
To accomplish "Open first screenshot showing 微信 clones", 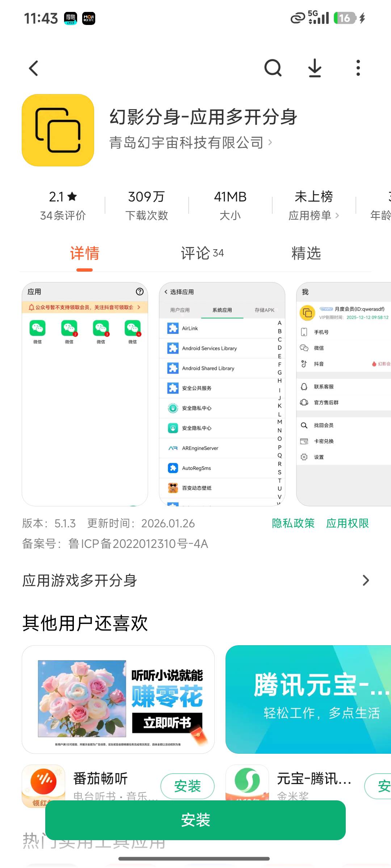I will click(x=85, y=394).
